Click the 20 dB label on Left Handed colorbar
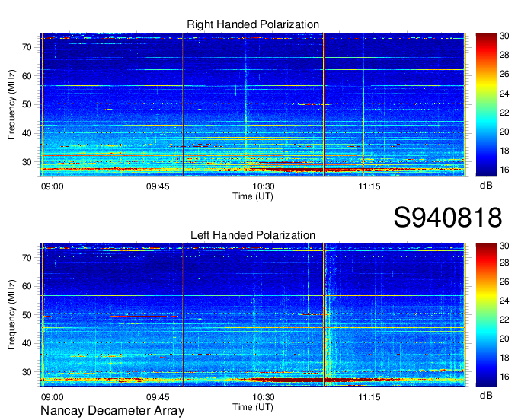Screen dimensions: 518x420 pyautogui.click(x=504, y=339)
